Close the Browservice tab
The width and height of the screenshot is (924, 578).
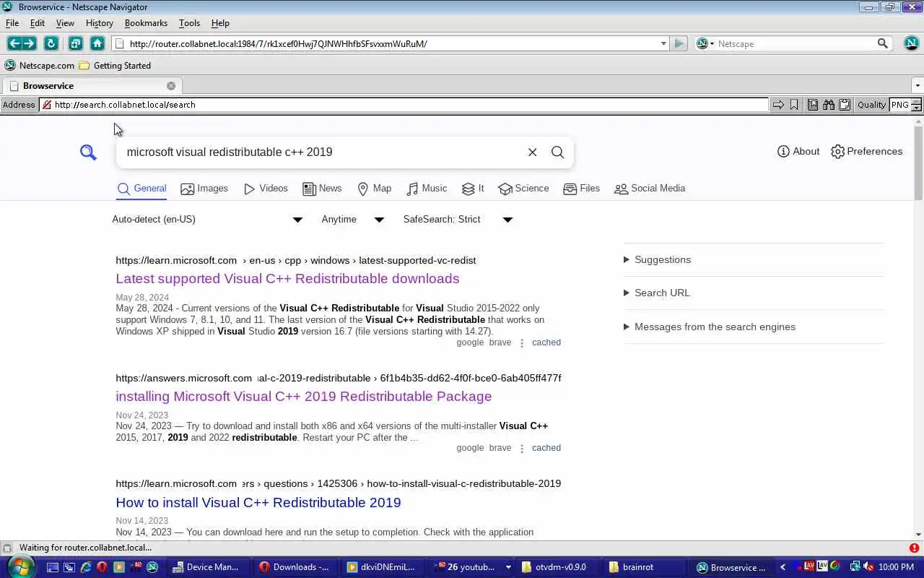pyautogui.click(x=171, y=85)
